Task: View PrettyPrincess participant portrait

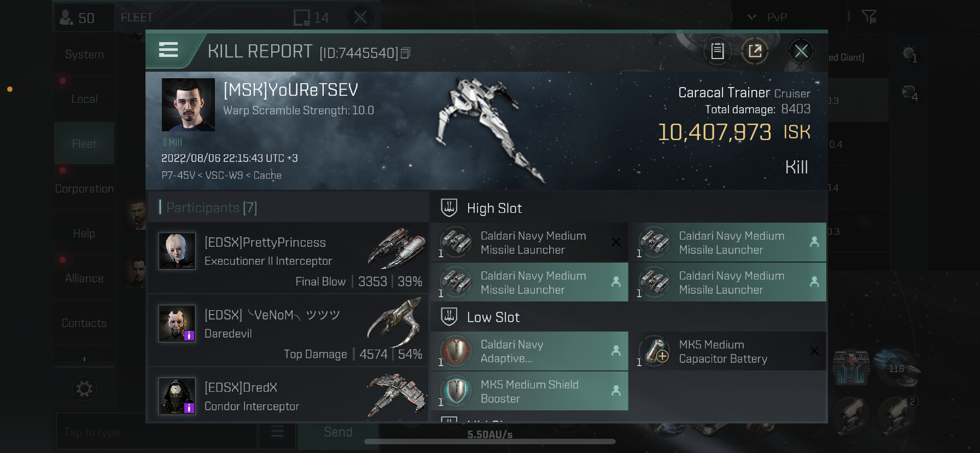Action: 177,251
